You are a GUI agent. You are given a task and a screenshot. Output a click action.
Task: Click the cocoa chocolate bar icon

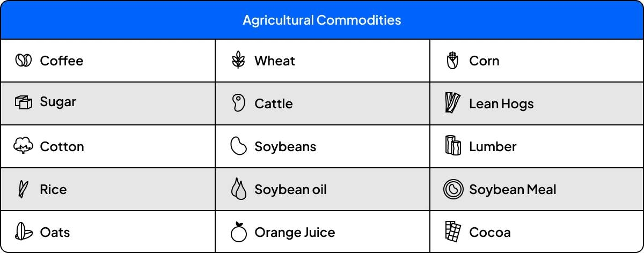tap(453, 232)
